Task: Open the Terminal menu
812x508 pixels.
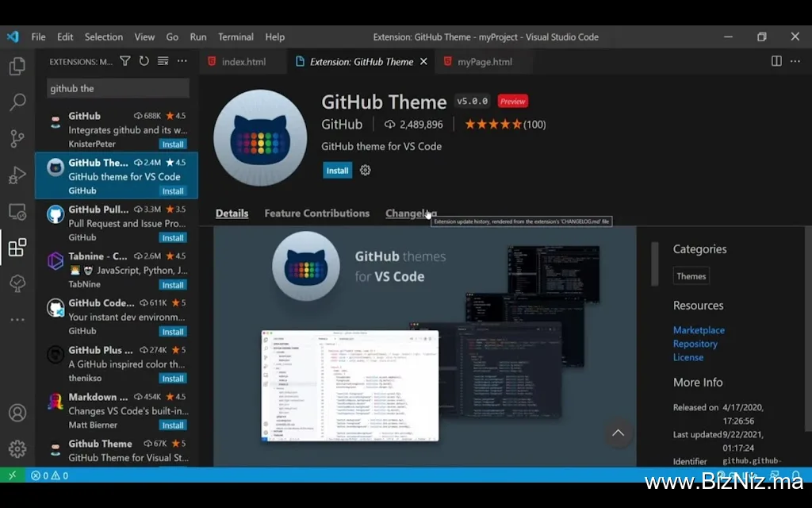Action: (236, 37)
